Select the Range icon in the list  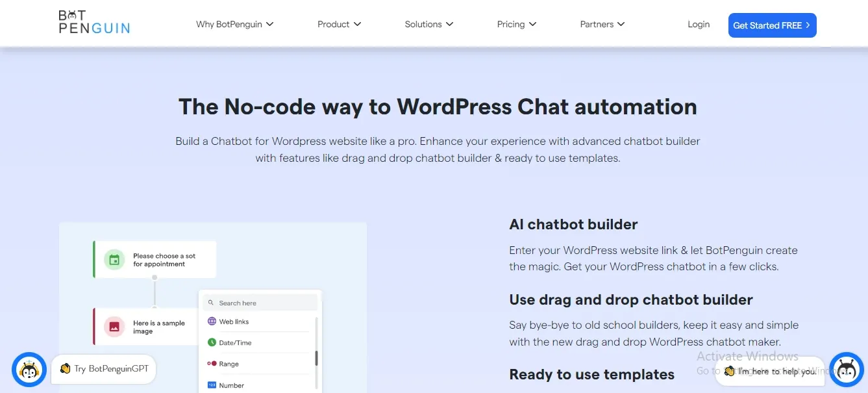[x=212, y=364]
